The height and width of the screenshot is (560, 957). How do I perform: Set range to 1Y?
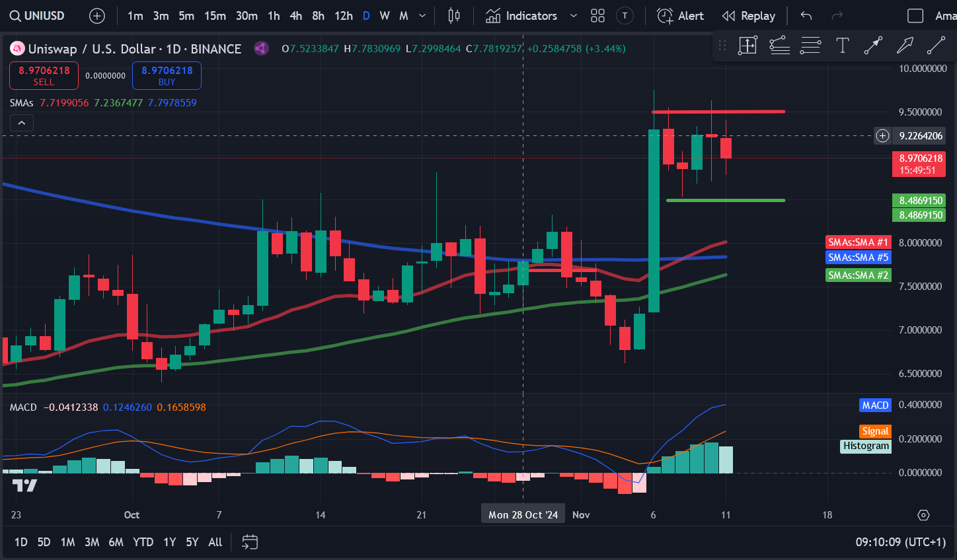(170, 542)
